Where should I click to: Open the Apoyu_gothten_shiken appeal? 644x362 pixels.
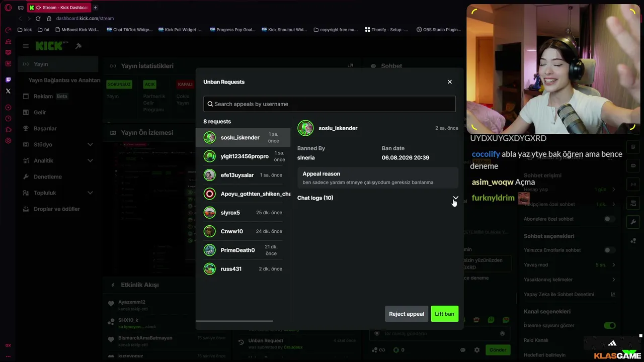243,194
